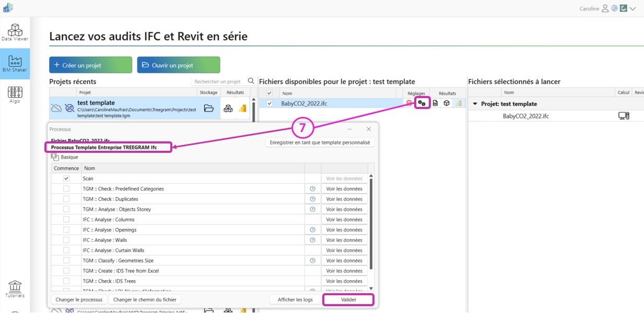Image resolution: width=644 pixels, height=313 pixels.
Task: Click Créer un projet button
Action: [90, 65]
